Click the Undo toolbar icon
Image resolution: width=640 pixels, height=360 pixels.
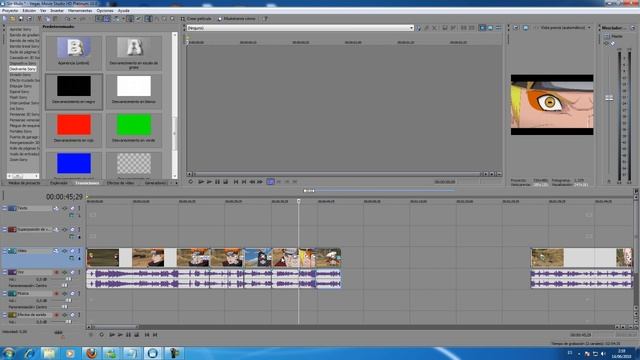click(x=68, y=19)
